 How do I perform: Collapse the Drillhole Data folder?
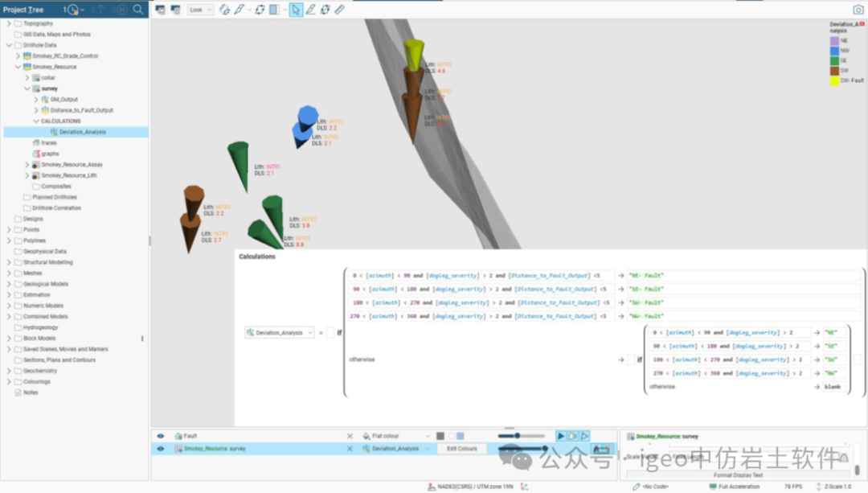tap(9, 45)
